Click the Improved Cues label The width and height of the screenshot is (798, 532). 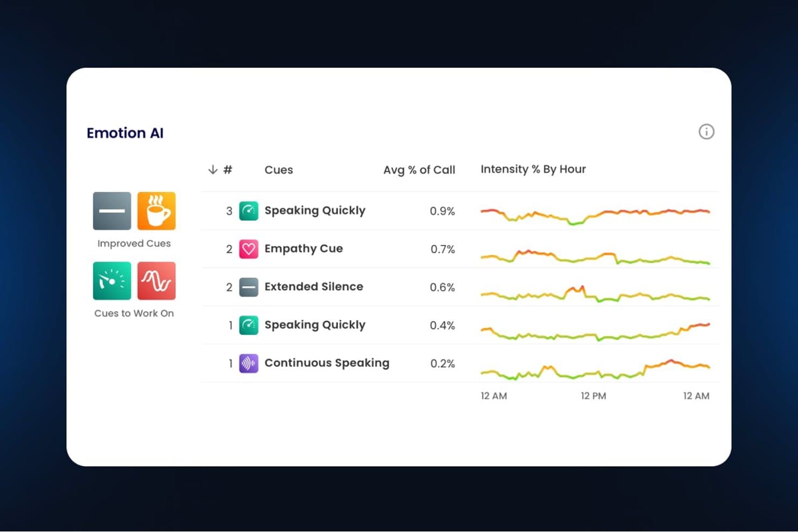tap(134, 244)
